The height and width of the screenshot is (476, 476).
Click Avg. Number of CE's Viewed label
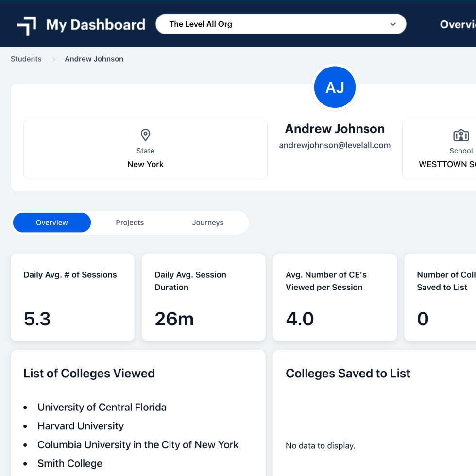tap(326, 281)
